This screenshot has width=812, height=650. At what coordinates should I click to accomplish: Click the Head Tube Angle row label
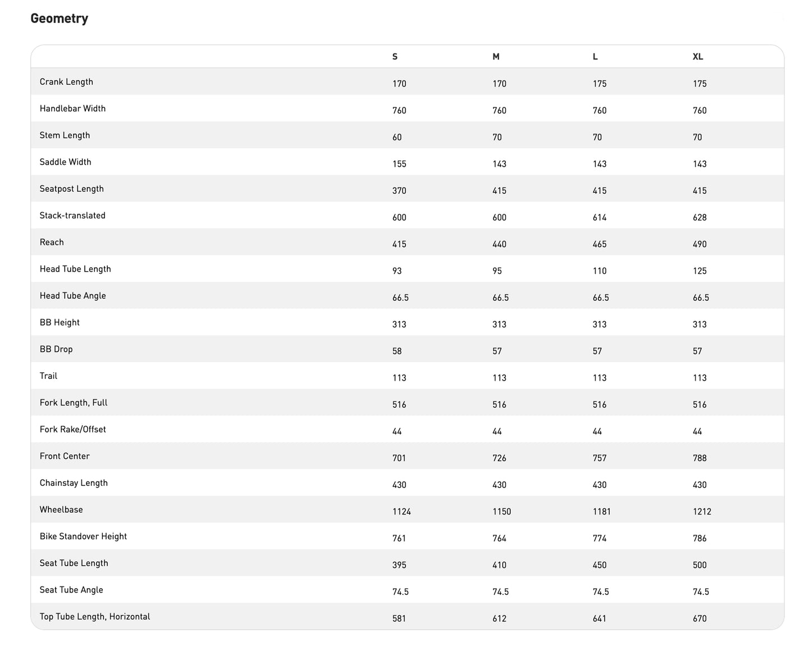pyautogui.click(x=72, y=296)
